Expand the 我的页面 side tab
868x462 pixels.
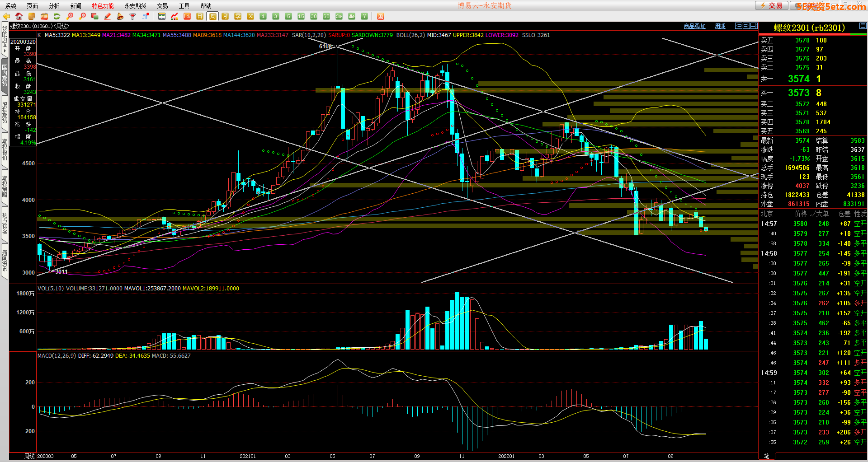5,40
